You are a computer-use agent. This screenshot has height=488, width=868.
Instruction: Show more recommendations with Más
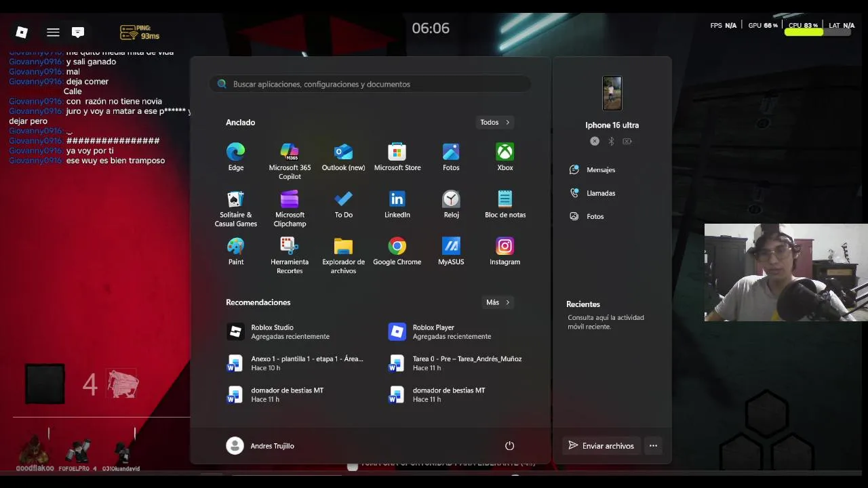coord(498,302)
